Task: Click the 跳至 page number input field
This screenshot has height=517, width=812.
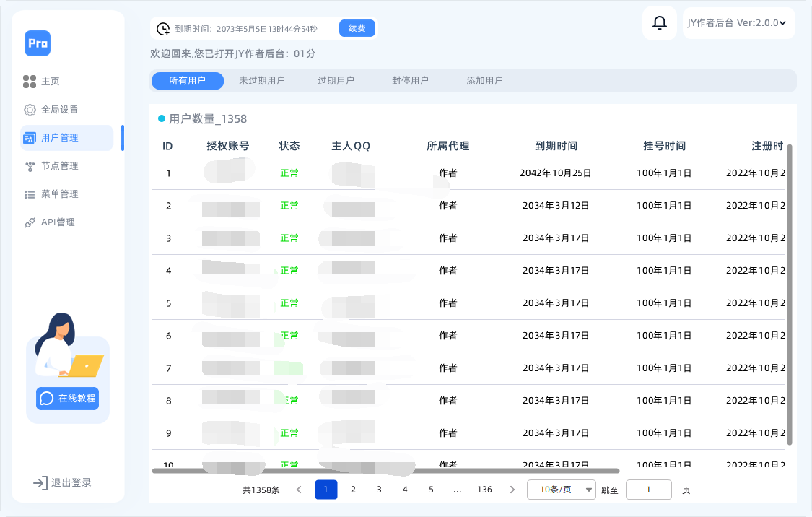Action: coord(648,489)
